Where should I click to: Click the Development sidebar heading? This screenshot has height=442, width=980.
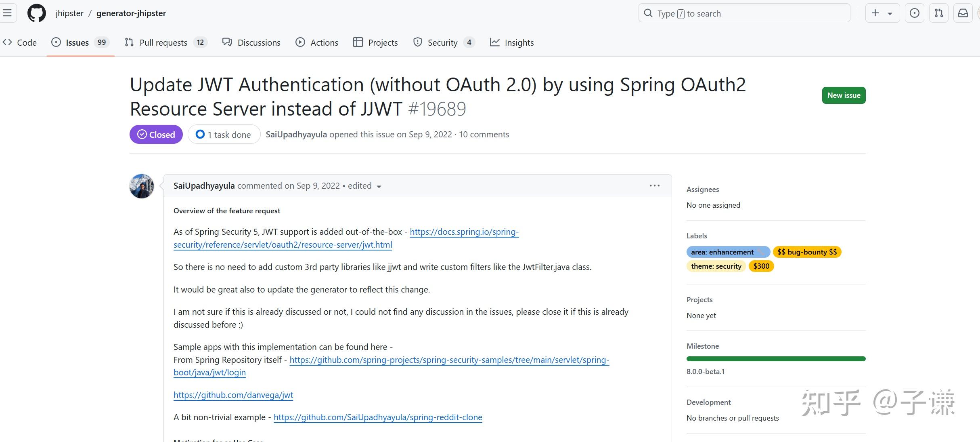(709, 402)
